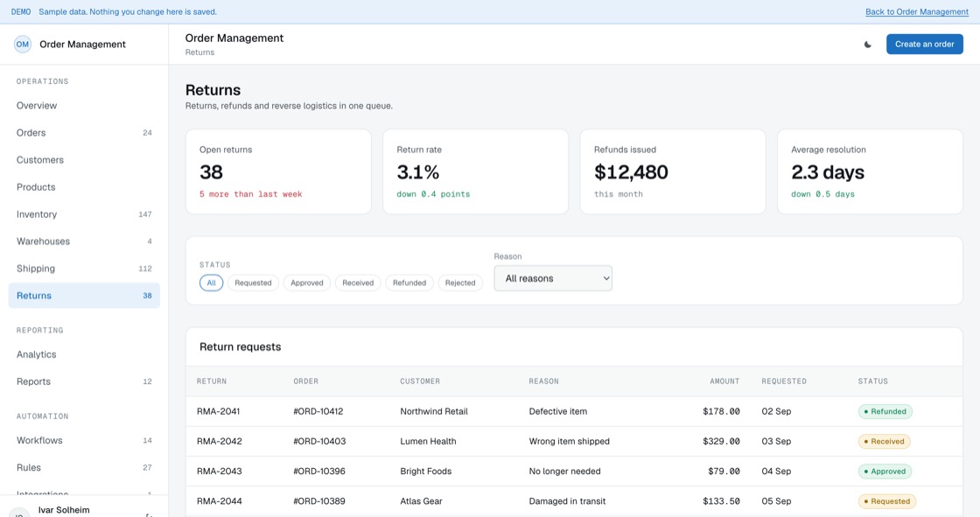
Task: Click the Approved status badge for RMA-2043
Action: point(885,472)
